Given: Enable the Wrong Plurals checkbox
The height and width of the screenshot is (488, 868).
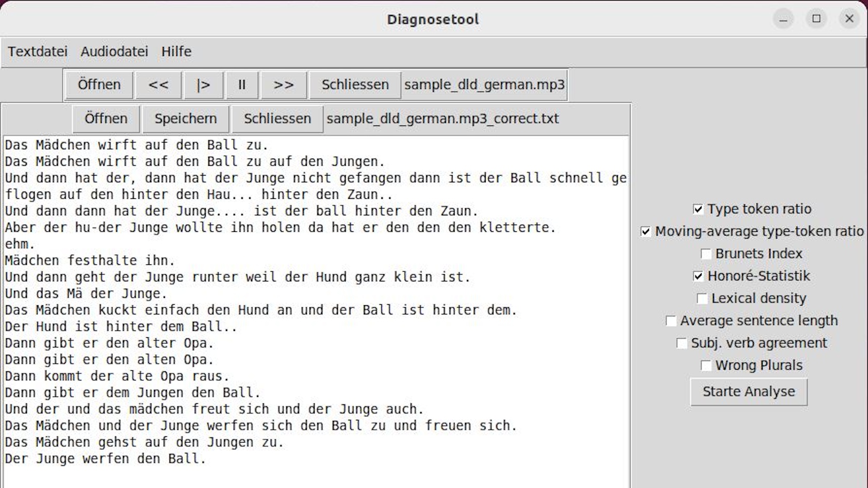Looking at the screenshot, I should point(706,366).
